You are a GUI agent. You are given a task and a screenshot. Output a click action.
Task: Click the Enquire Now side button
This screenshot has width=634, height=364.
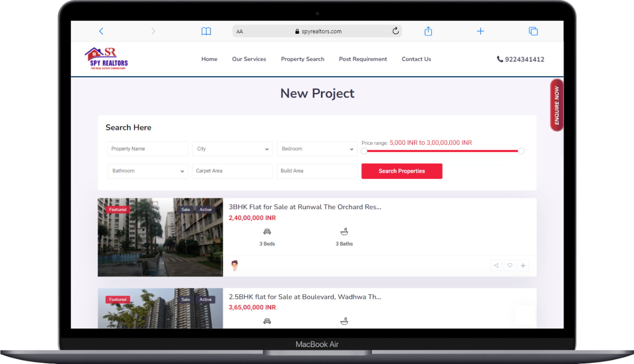point(557,105)
